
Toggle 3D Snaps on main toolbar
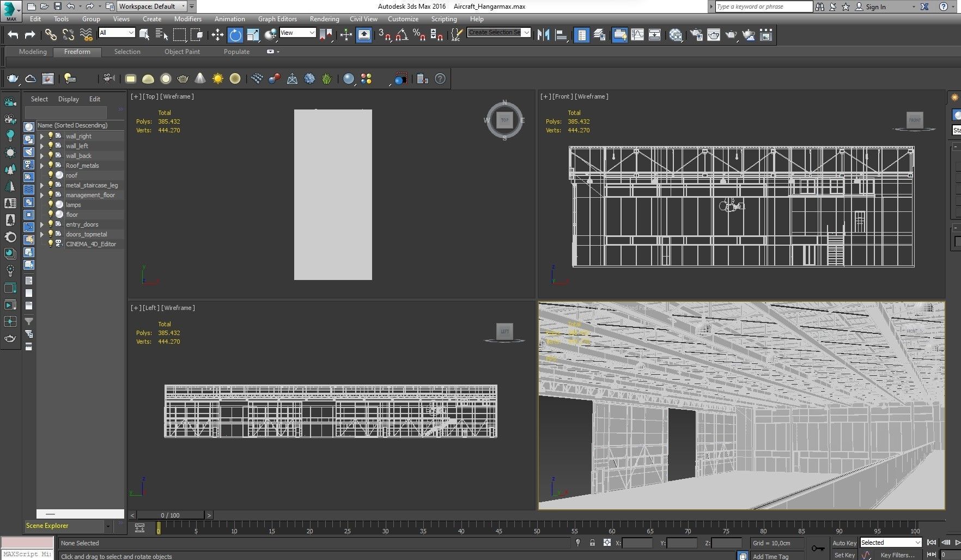coord(384,35)
